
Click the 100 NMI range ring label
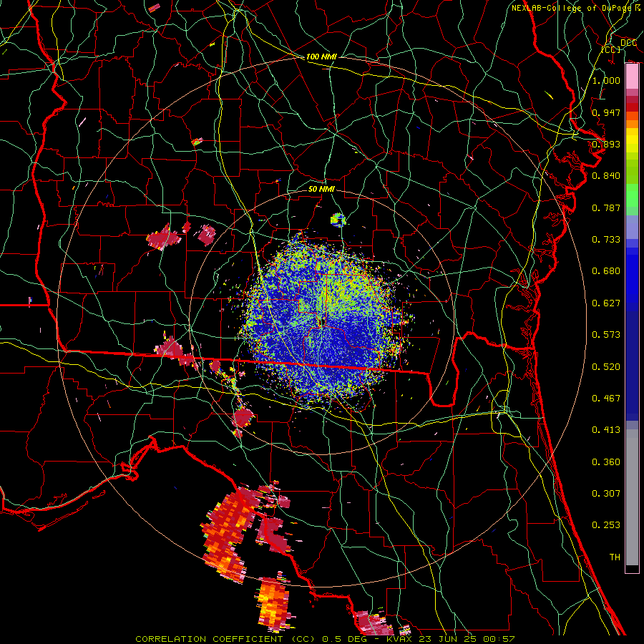[x=321, y=57]
